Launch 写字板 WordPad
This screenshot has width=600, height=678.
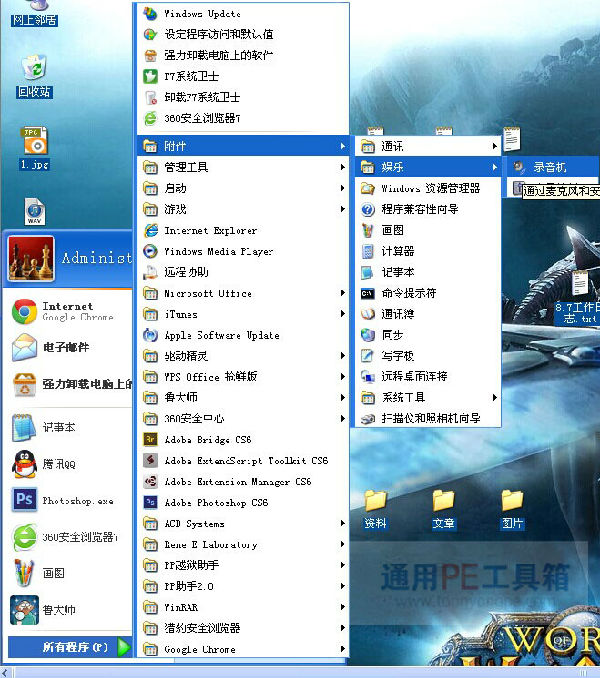click(428, 355)
